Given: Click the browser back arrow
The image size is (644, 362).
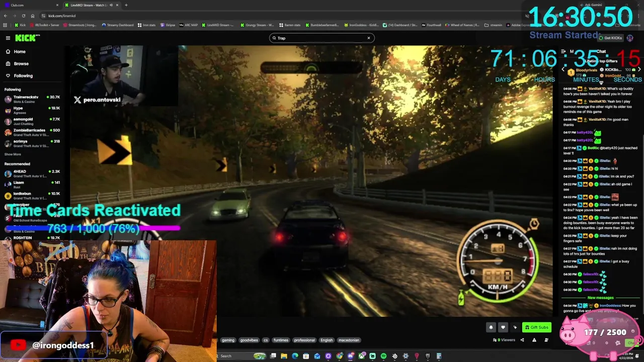Looking at the screenshot, I should coord(6,16).
